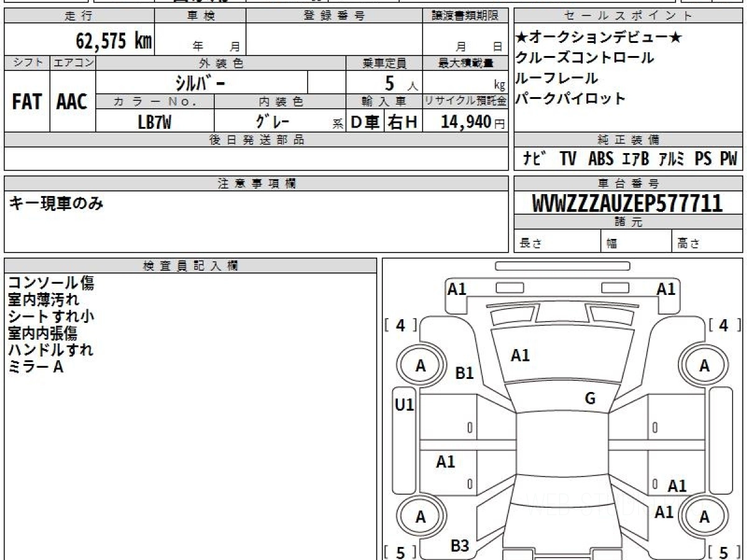The height and width of the screenshot is (560, 747).
Task: Click the wheel circle A beside B1
Action: [x=421, y=366]
